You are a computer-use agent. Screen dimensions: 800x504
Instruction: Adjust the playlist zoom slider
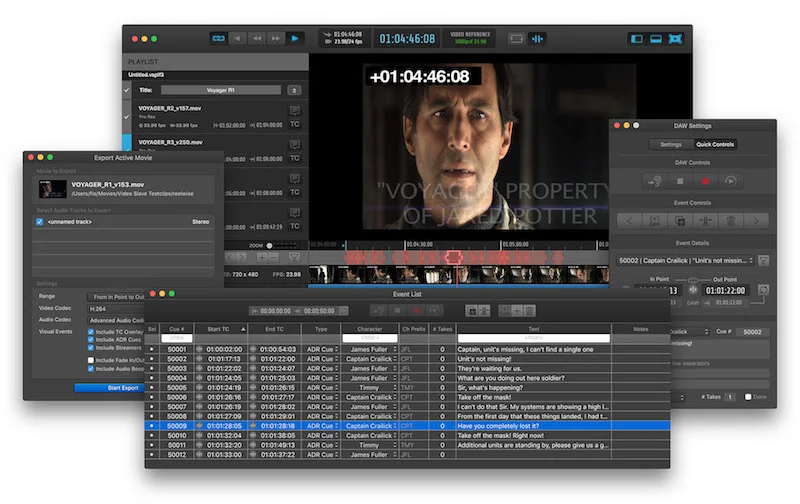(269, 245)
